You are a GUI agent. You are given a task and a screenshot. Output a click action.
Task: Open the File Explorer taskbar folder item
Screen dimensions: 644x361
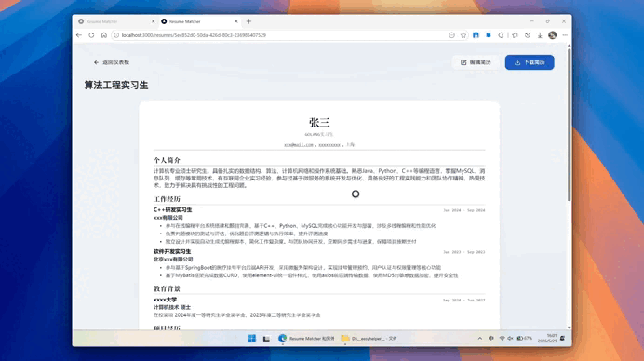pyautogui.click(x=369, y=339)
